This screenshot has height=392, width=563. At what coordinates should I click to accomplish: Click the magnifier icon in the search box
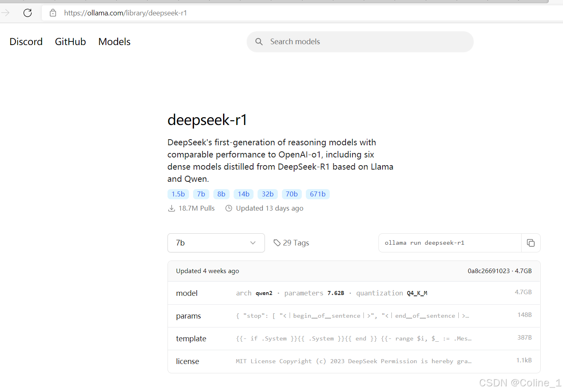[259, 42]
